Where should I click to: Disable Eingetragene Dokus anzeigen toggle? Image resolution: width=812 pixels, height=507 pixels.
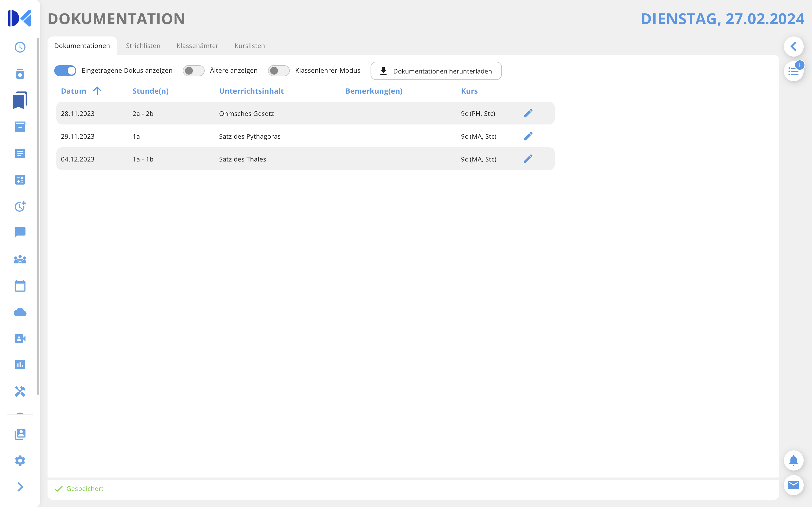tap(66, 71)
